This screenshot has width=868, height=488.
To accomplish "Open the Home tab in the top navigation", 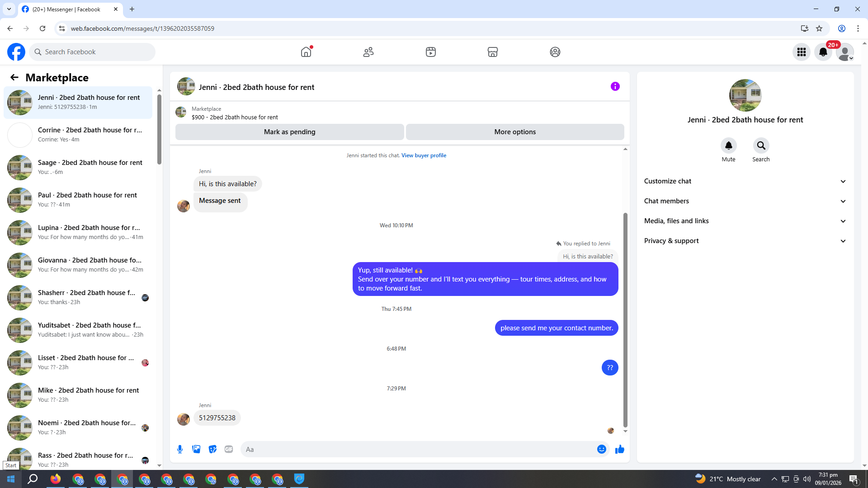I will click(x=306, y=52).
